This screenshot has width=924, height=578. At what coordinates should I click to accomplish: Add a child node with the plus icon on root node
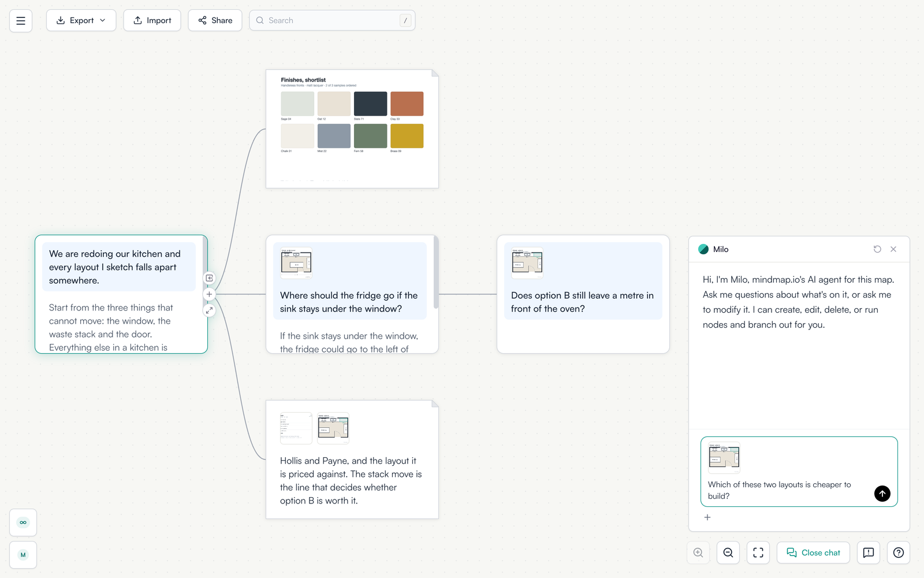click(x=209, y=294)
